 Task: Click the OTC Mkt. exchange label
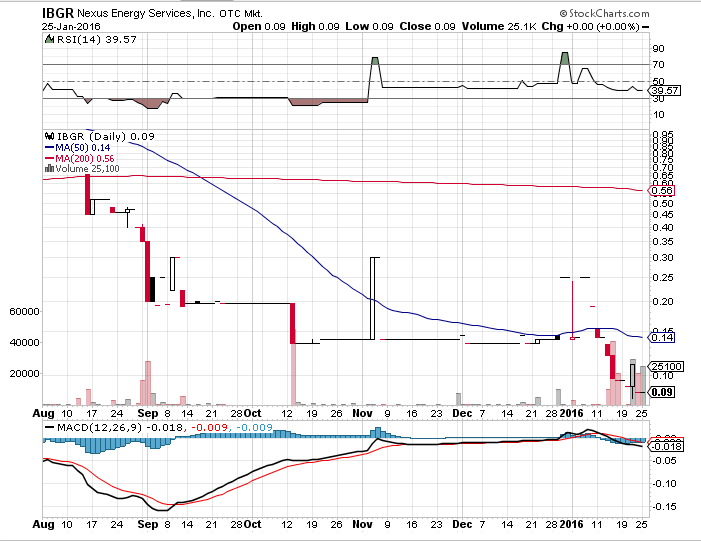[241, 14]
